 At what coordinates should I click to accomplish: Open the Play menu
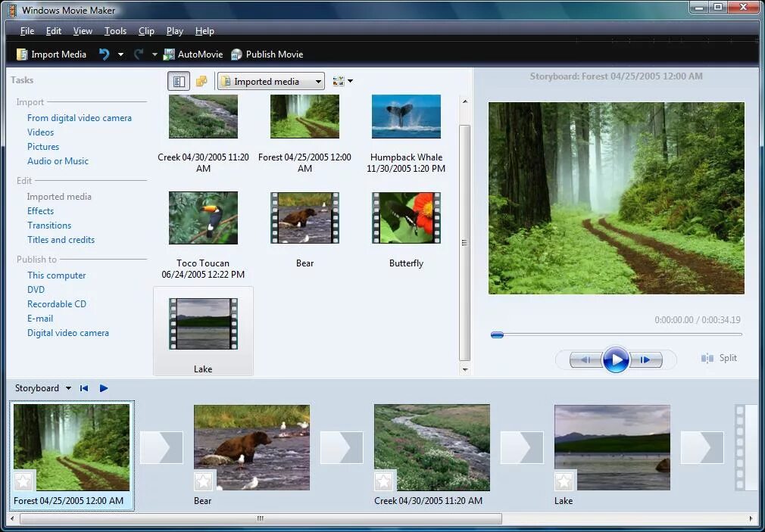[175, 31]
